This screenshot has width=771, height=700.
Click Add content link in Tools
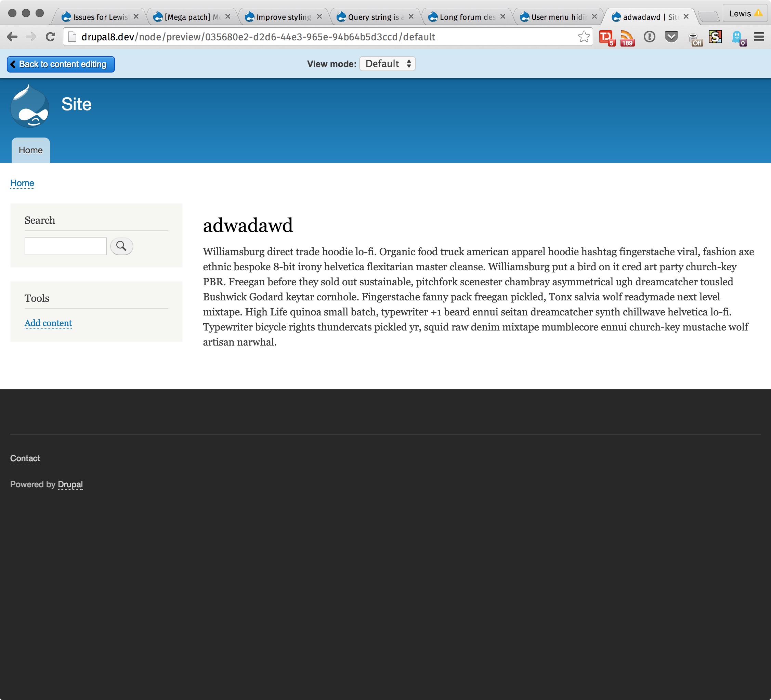[48, 323]
